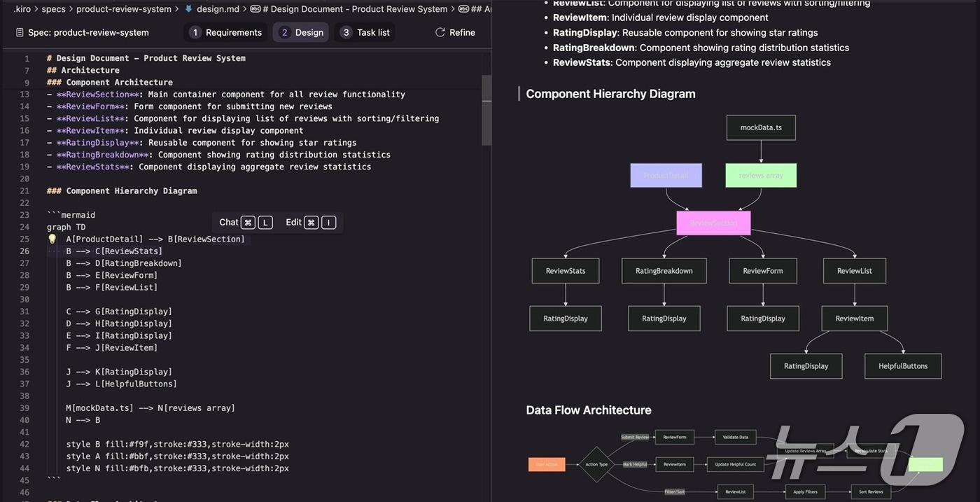Click the Spec document icon
The image size is (980, 502).
pos(18,32)
